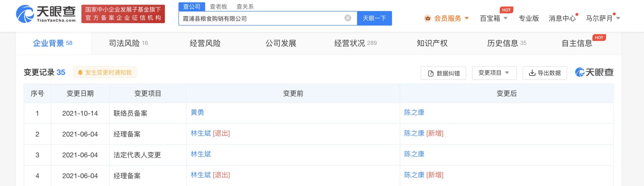Click the 发生变更时通知我 button

[x=105, y=72]
